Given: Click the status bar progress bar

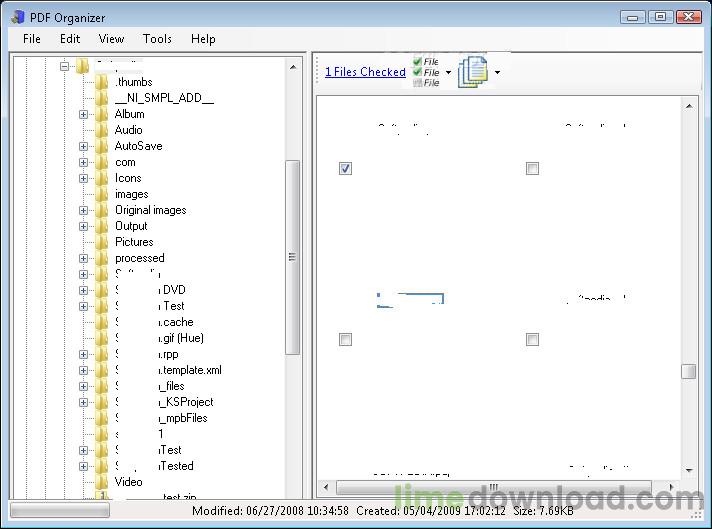Looking at the screenshot, I should [60, 511].
